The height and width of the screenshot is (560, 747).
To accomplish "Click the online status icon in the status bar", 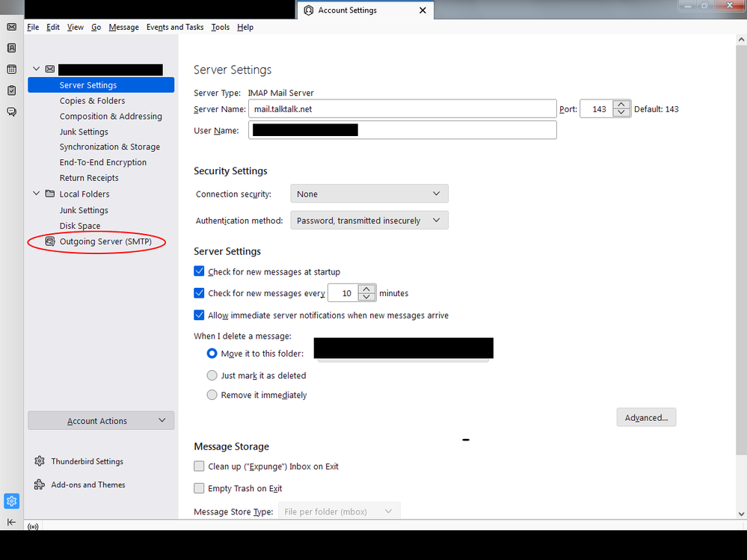I will pos(33,526).
